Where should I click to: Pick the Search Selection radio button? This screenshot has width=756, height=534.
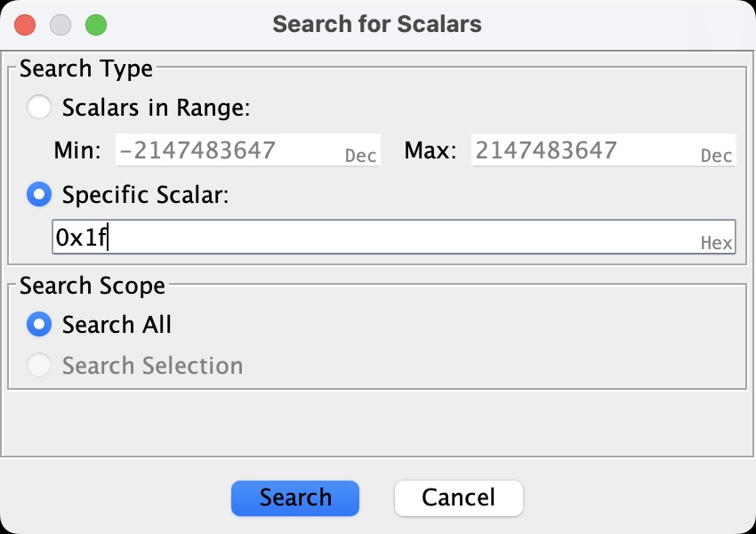(x=39, y=365)
